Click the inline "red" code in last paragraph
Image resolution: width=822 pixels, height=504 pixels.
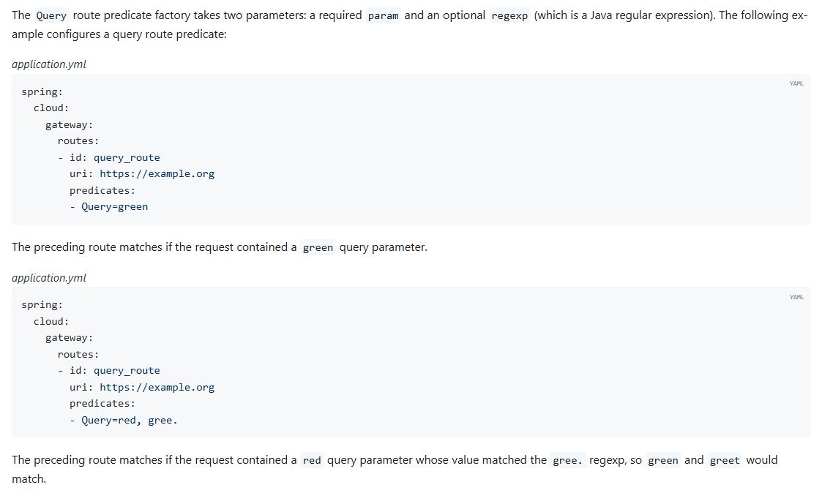(312, 461)
